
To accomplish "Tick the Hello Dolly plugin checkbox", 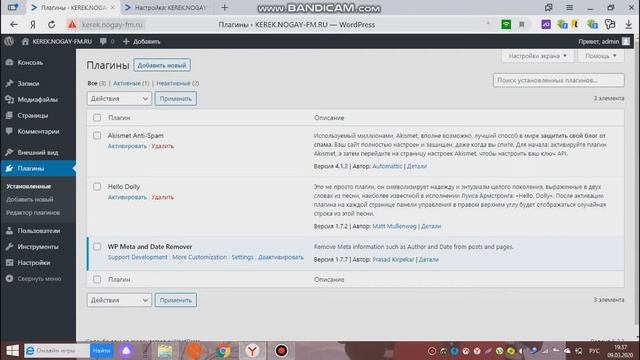I will coord(97,187).
